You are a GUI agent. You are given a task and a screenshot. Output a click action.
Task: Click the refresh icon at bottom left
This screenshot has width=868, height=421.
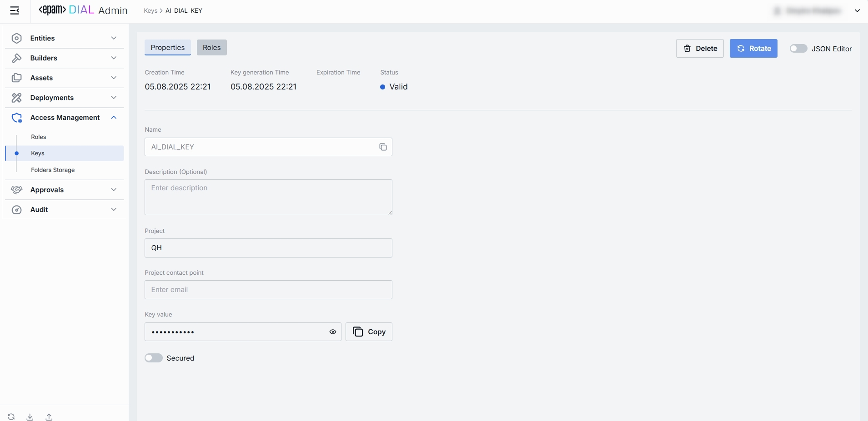point(11,417)
